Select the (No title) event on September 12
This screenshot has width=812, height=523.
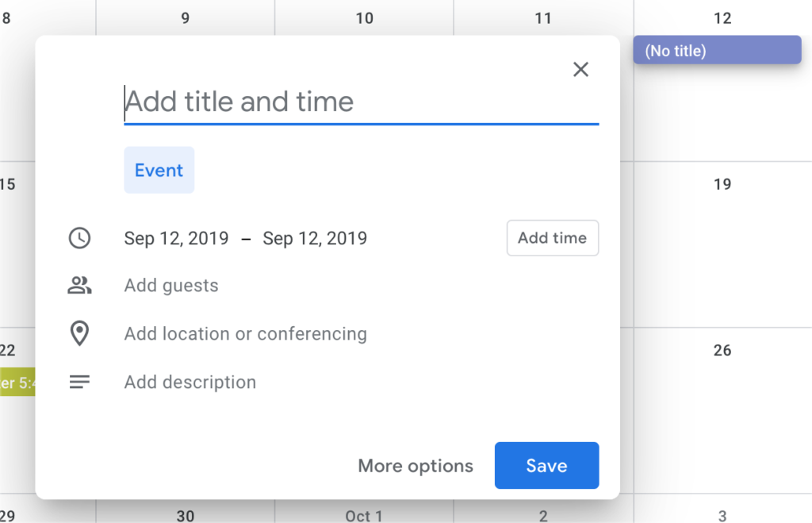pyautogui.click(x=716, y=50)
